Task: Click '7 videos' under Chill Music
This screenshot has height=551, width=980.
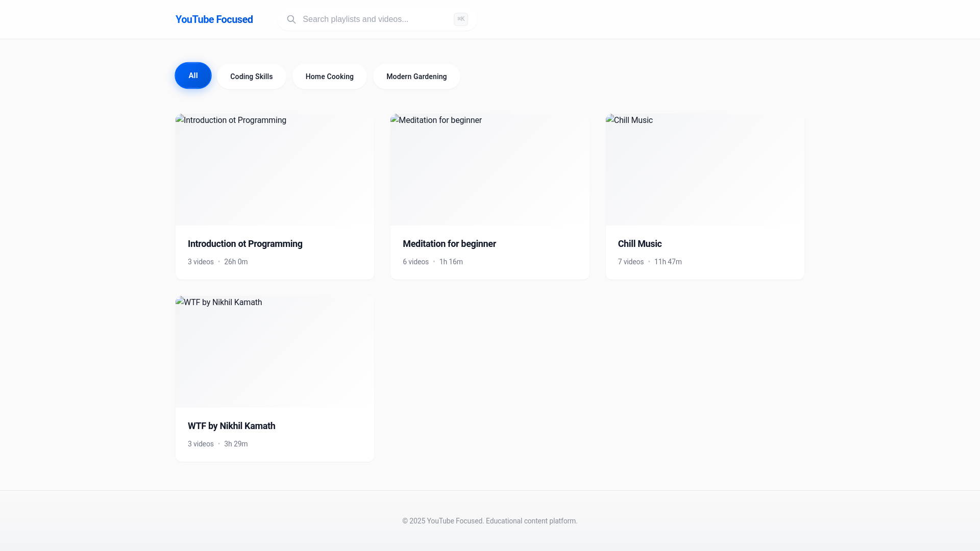Action: pyautogui.click(x=631, y=262)
